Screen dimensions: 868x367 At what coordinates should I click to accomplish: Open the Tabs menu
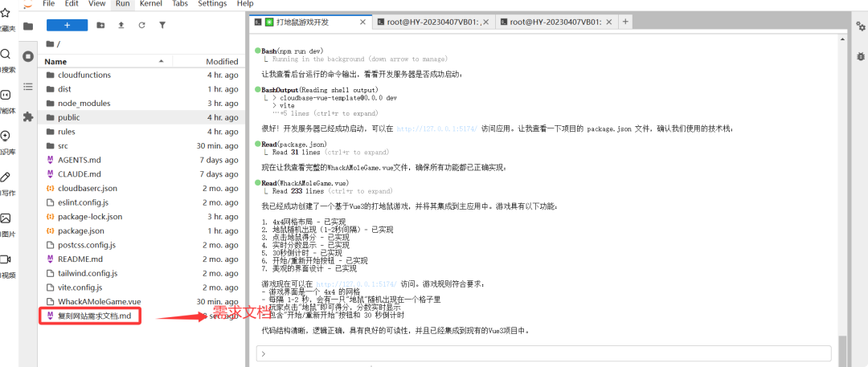tap(180, 3)
